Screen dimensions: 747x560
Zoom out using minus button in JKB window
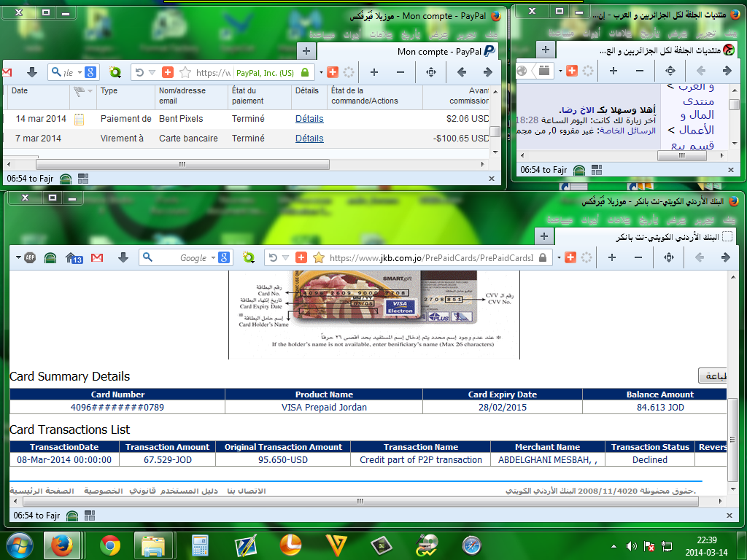[x=638, y=257]
